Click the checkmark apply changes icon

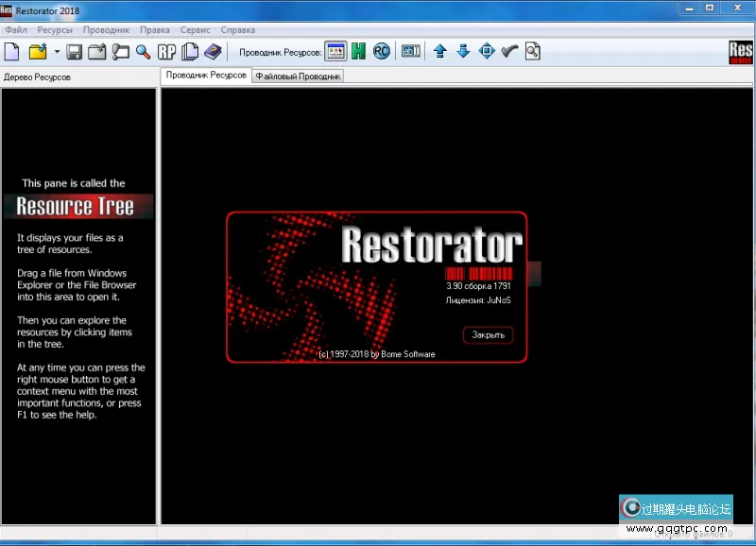510,51
